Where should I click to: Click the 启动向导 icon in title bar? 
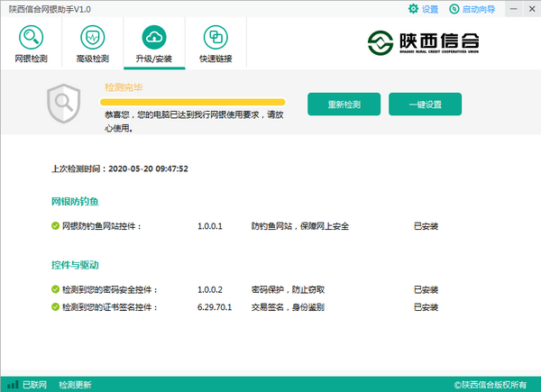pyautogui.click(x=454, y=9)
